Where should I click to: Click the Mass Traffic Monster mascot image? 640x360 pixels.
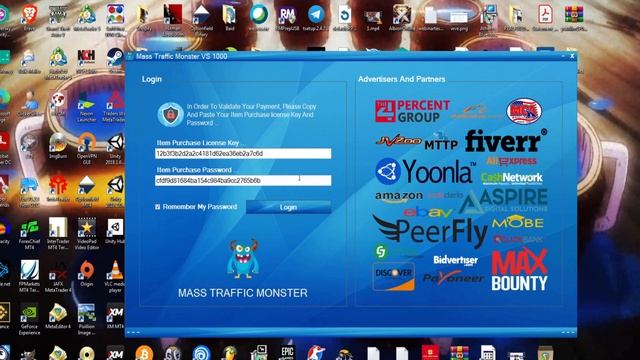click(x=243, y=259)
